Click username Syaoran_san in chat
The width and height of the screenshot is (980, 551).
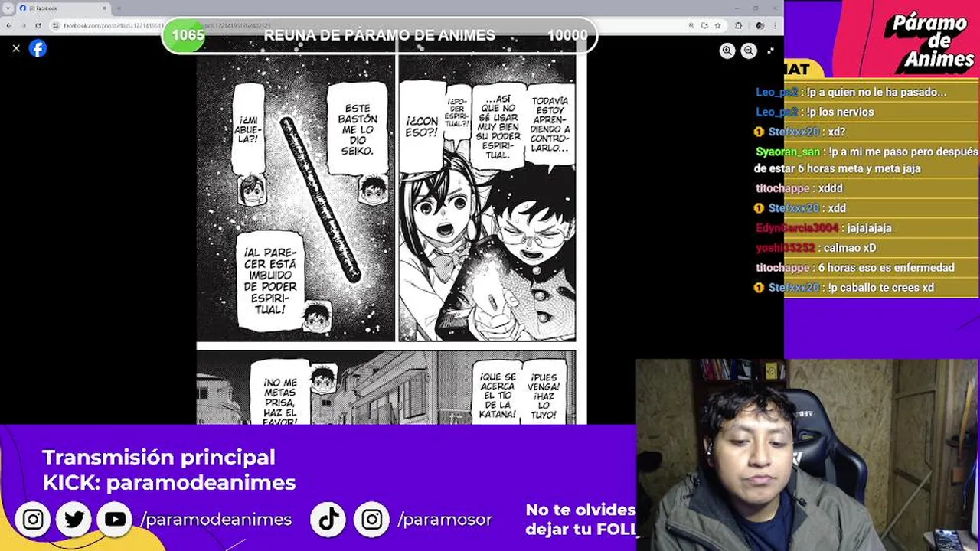(788, 152)
